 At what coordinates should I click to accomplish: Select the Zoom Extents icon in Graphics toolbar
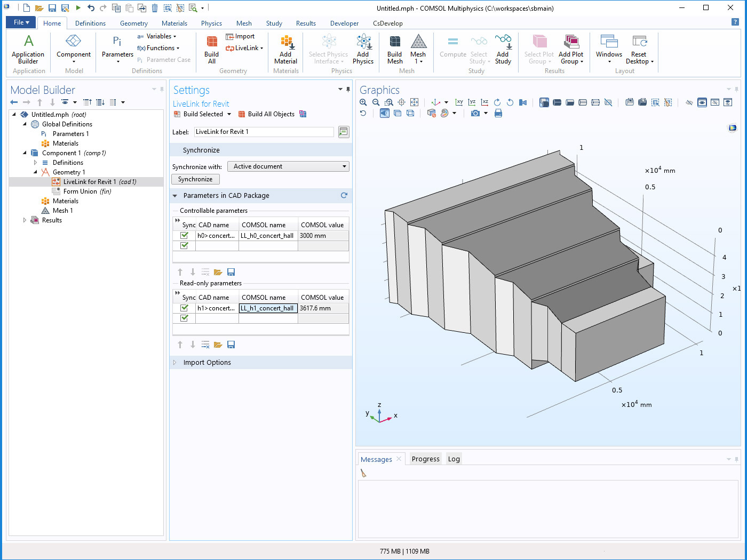coord(415,102)
